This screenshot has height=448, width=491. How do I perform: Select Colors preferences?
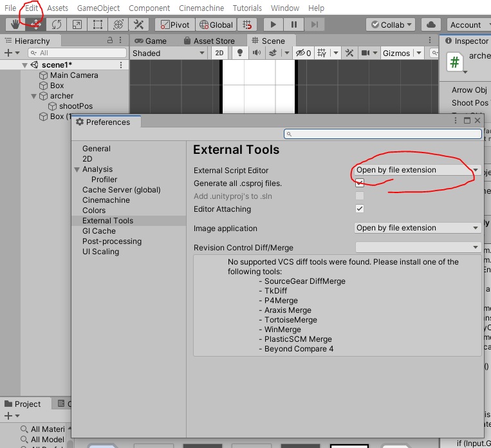94,210
